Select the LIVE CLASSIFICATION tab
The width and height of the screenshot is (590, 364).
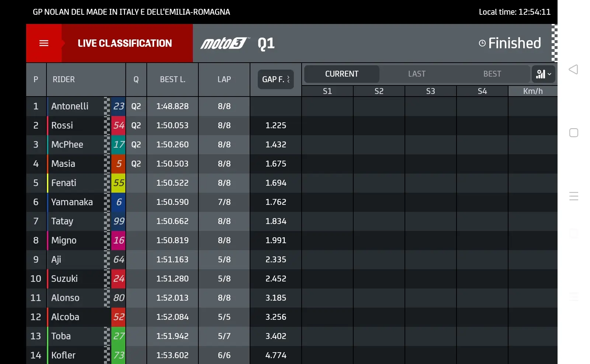125,43
